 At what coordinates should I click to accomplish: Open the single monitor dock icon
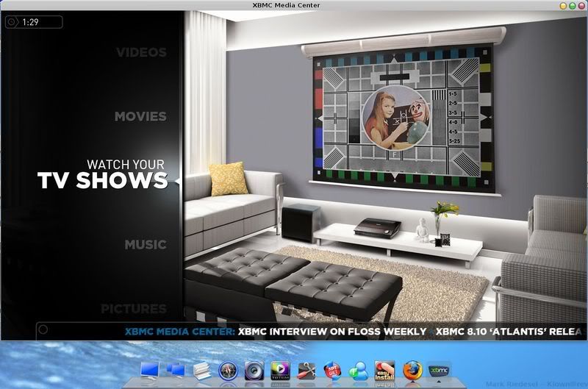pyautogui.click(x=150, y=371)
